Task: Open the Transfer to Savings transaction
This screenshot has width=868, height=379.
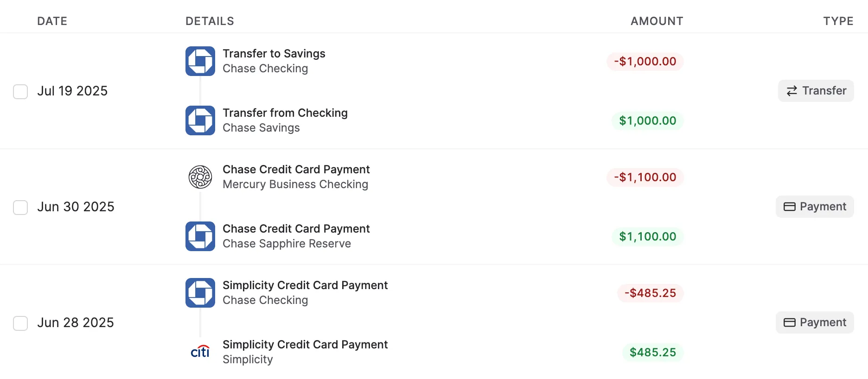Action: [x=274, y=53]
